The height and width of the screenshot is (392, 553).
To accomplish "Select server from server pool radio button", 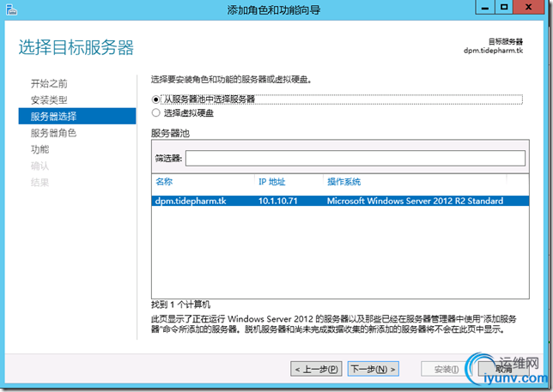I will pos(155,100).
